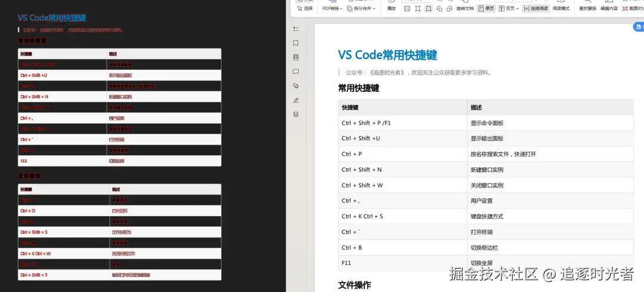Click the Ctrl + B cell in PDF
The image size is (644, 292).
point(402,248)
